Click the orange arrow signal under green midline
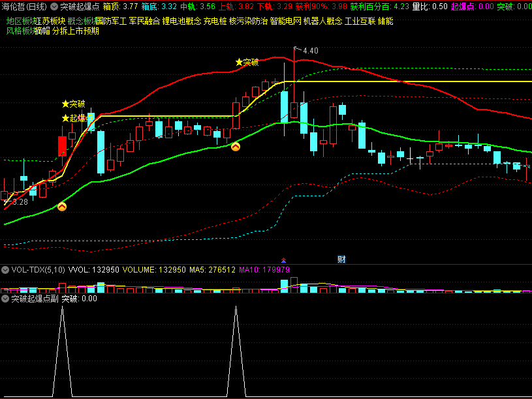The image size is (532, 399). tap(236, 147)
